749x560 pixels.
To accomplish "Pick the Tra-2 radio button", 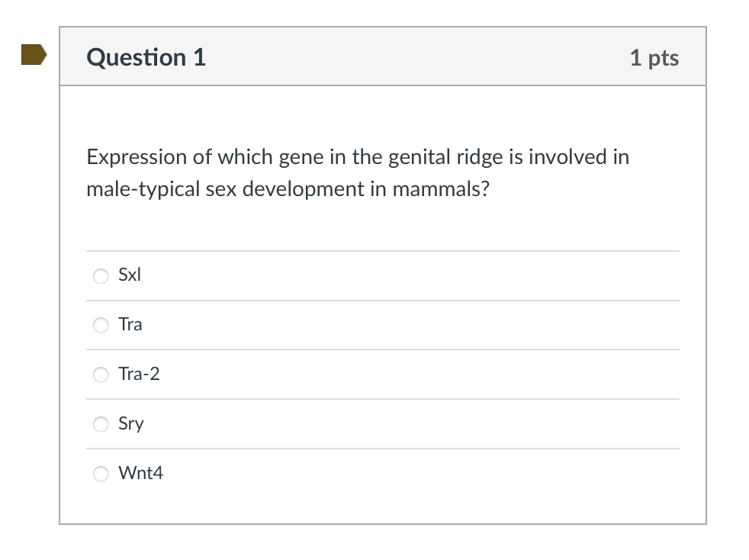I will coord(101,375).
